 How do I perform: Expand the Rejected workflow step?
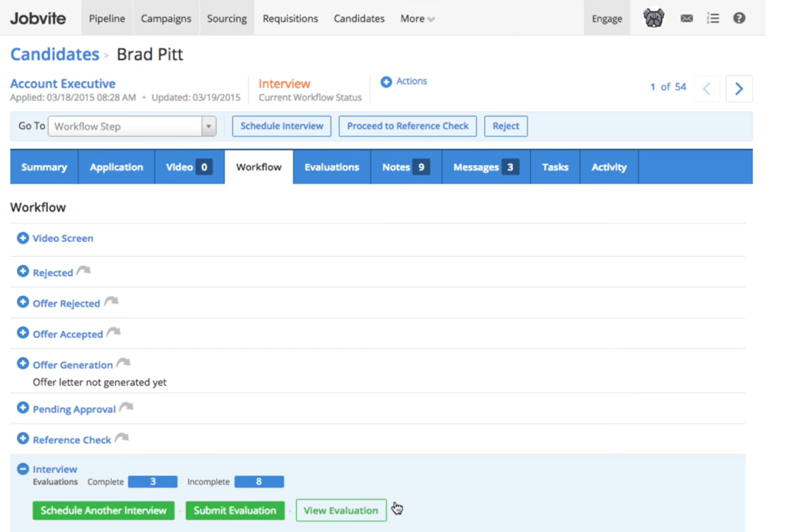(x=23, y=271)
